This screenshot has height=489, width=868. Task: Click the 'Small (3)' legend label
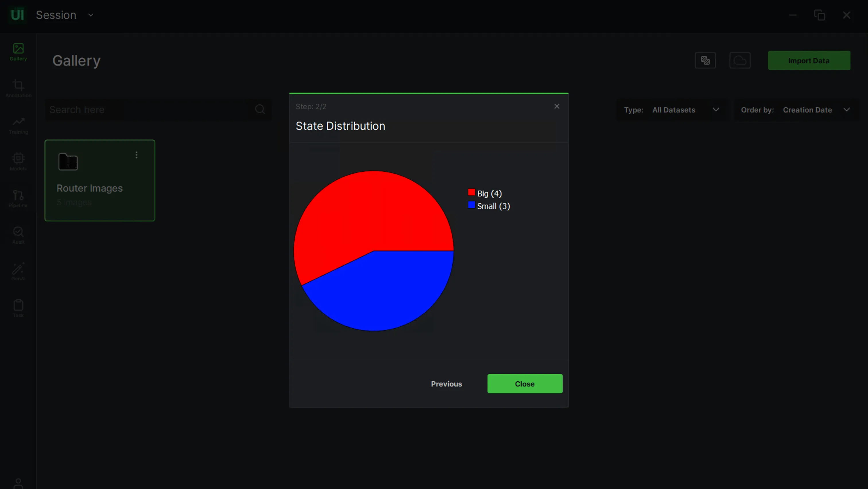[493, 206]
